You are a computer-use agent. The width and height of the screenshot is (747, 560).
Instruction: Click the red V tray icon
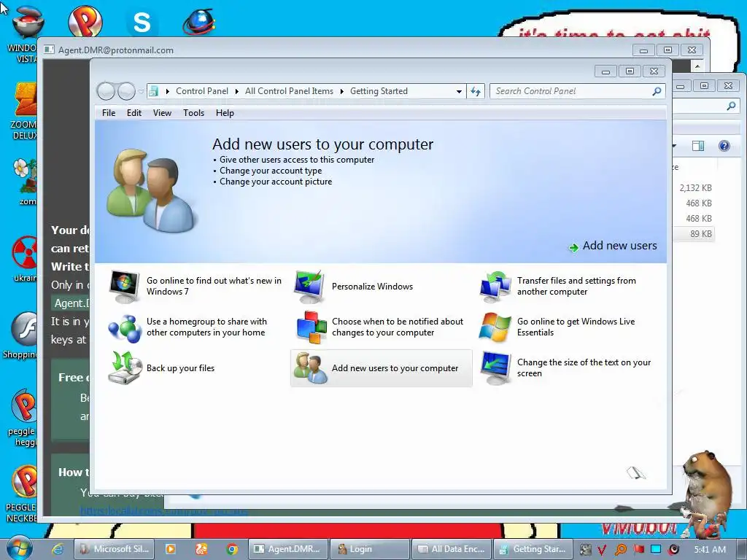602,550
